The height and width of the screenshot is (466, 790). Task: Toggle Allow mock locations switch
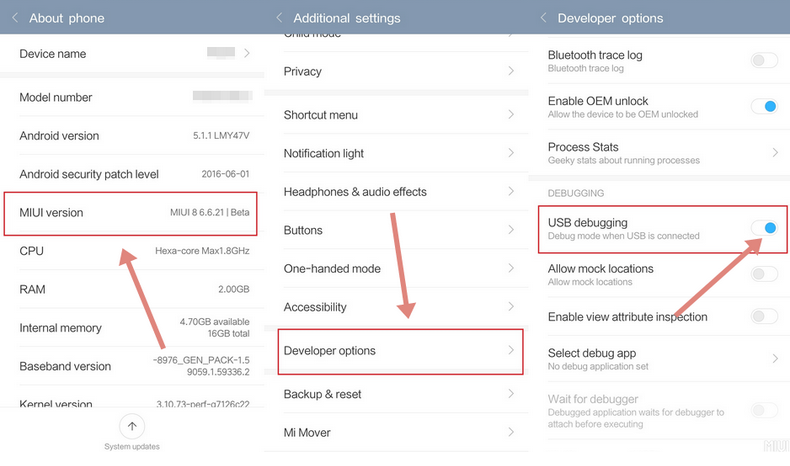click(764, 274)
